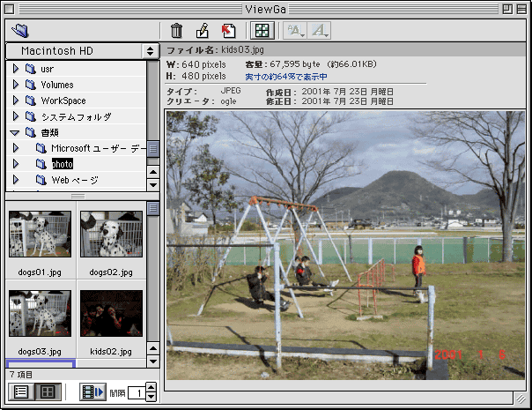The image size is (532, 410).
Task: Select the Microsoft ユーザー folder icon
Action: click(x=41, y=148)
